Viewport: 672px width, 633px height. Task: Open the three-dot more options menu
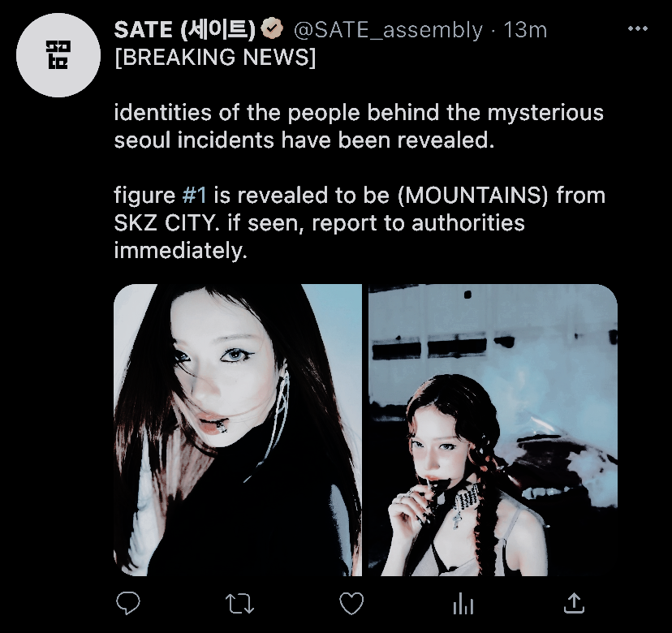coord(638,28)
